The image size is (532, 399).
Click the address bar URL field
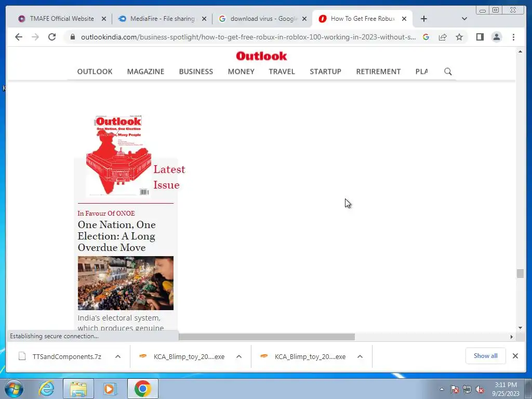point(248,37)
